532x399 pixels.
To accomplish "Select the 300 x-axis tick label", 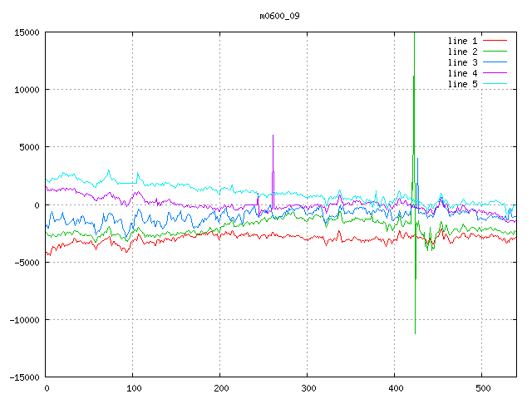I will (308, 388).
